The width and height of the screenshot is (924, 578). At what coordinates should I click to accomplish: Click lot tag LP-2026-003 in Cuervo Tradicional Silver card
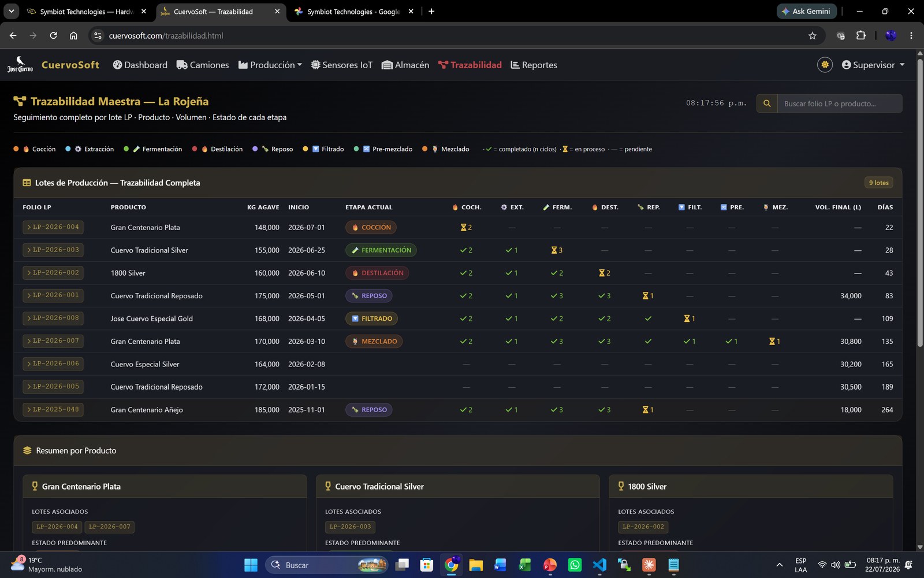point(351,527)
